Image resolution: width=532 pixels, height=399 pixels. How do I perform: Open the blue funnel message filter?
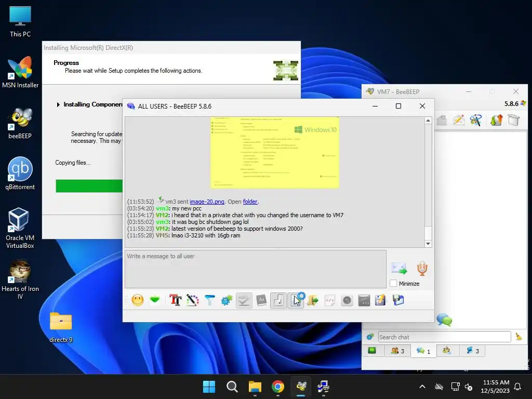210,300
